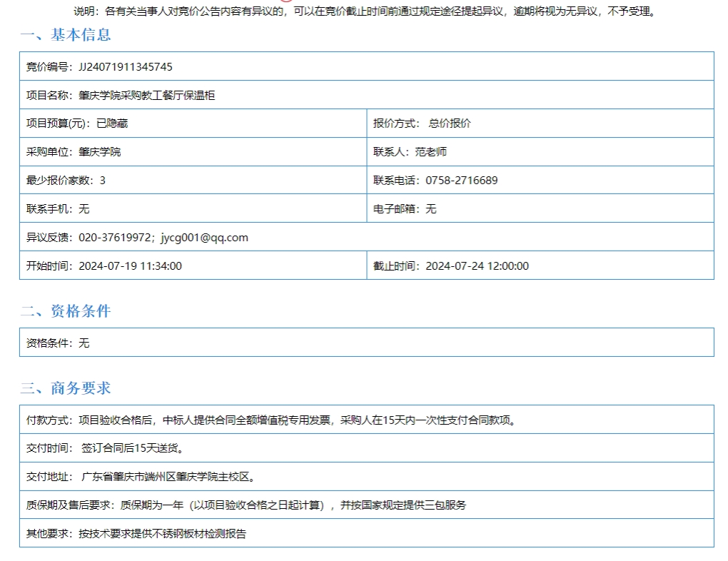Click the deadline 2024-07-24 12:00:00
This screenshot has width=728, height=561.
pyautogui.click(x=477, y=266)
